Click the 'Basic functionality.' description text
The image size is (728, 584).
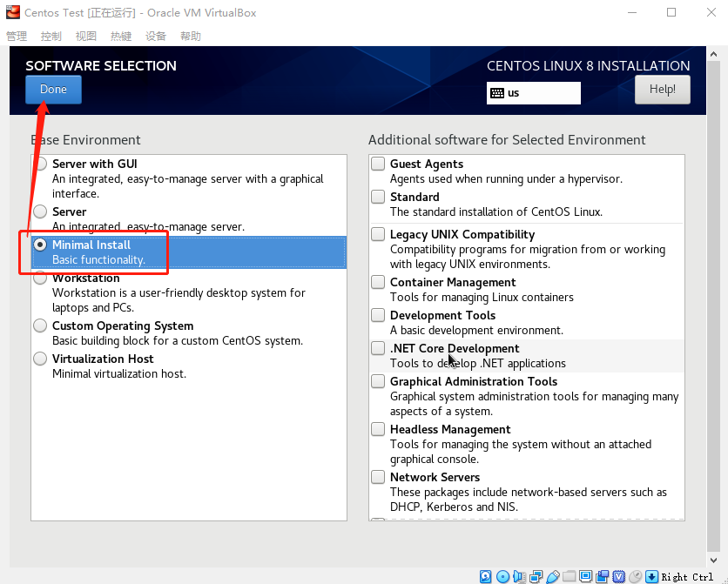[x=99, y=259]
